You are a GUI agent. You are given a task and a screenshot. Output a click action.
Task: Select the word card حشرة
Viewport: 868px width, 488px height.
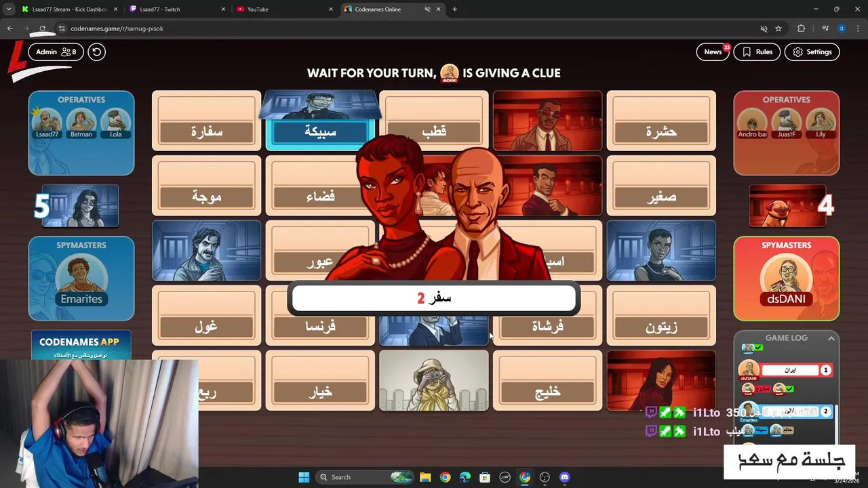[661, 121]
